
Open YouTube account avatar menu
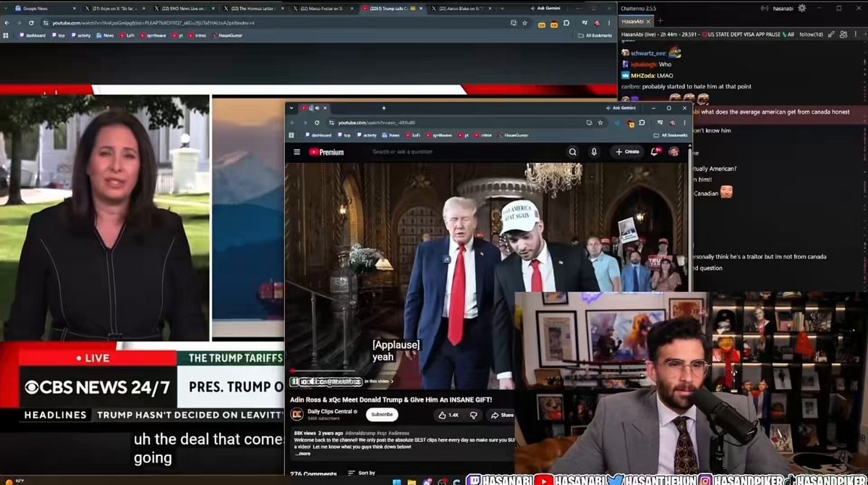coord(673,152)
